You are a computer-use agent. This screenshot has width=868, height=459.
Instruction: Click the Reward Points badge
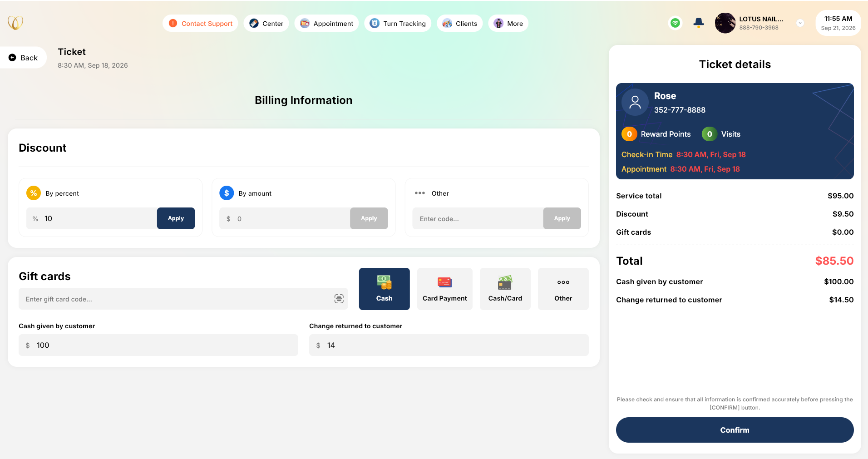pos(629,134)
